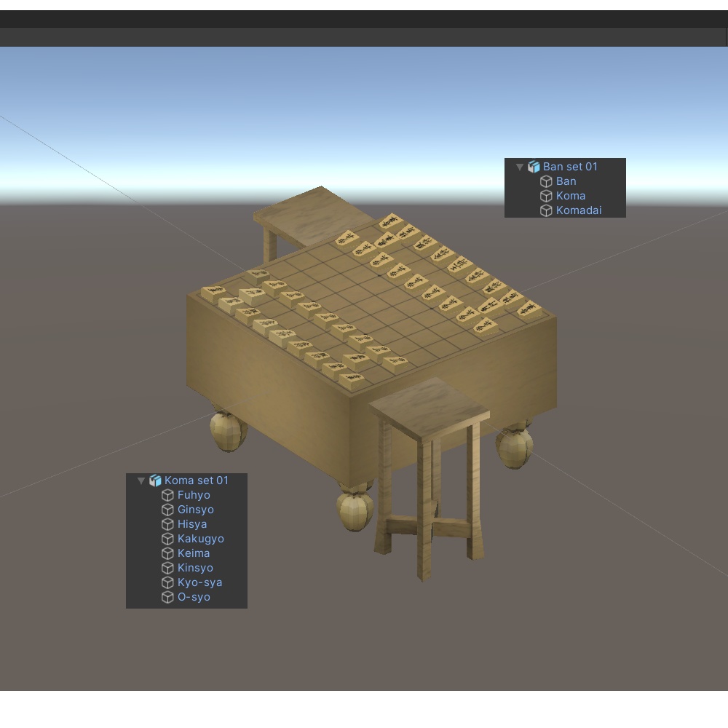Image resolution: width=728 pixels, height=728 pixels.
Task: Click the cube icon next to Hisya
Action: [167, 524]
